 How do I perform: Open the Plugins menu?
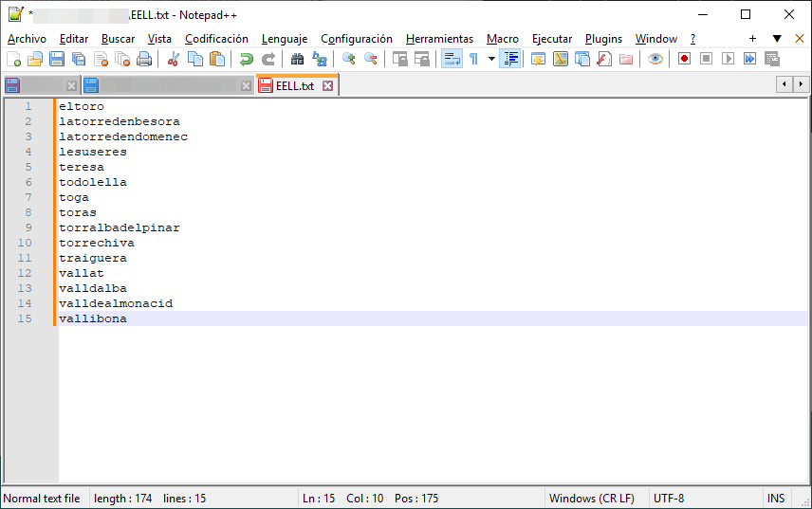click(x=604, y=39)
